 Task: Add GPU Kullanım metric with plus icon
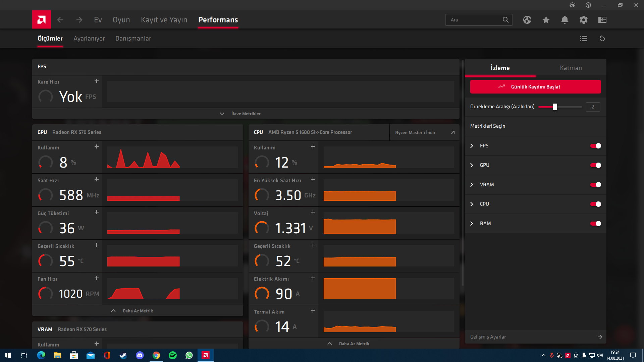click(x=97, y=146)
